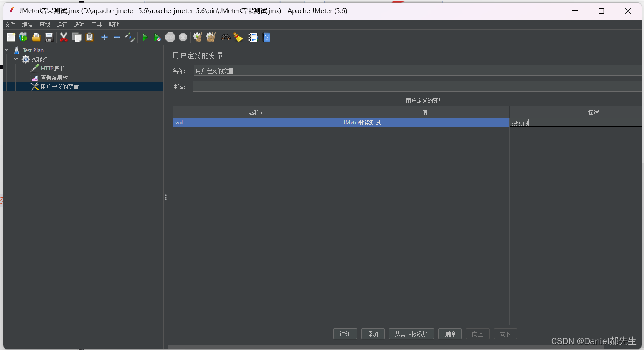Click the Toggle enable/disable toolbar icon
Viewport: 644px width, 350px height.
130,37
